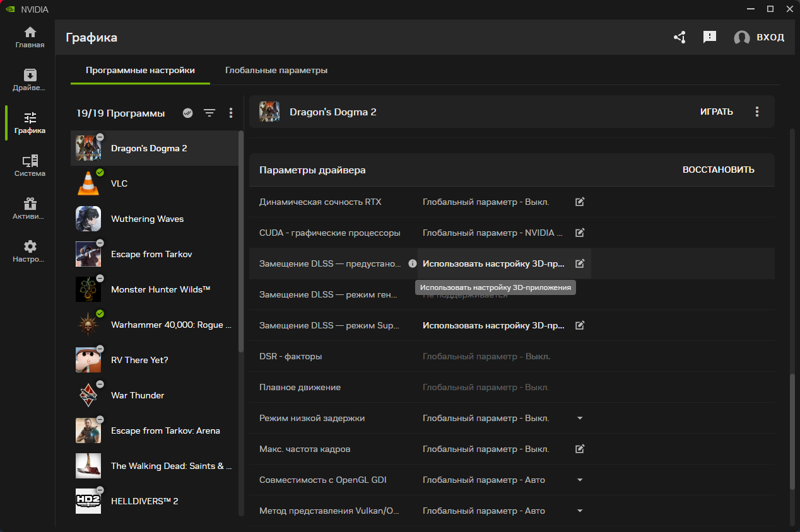Select The Walking Dead: Saints entry
This screenshot has height=532, width=800.
click(155, 466)
